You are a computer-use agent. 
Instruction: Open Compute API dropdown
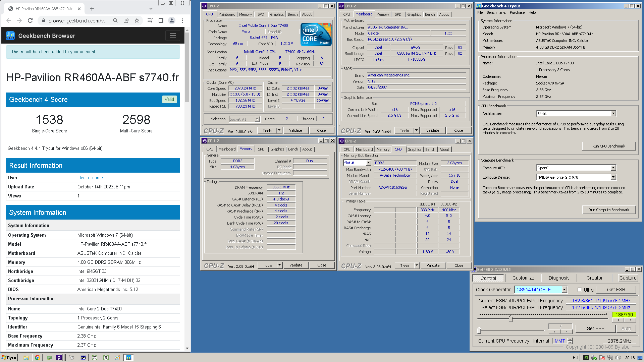coord(613,168)
